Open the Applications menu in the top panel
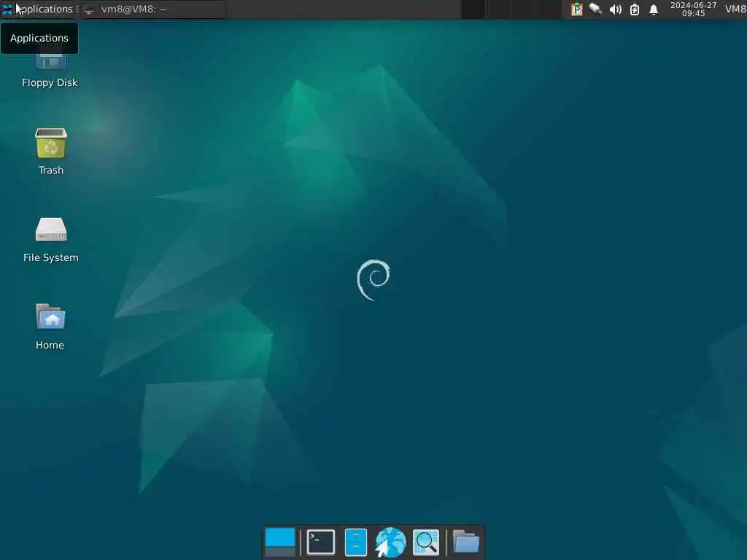Image resolution: width=747 pixels, height=560 pixels. click(39, 9)
